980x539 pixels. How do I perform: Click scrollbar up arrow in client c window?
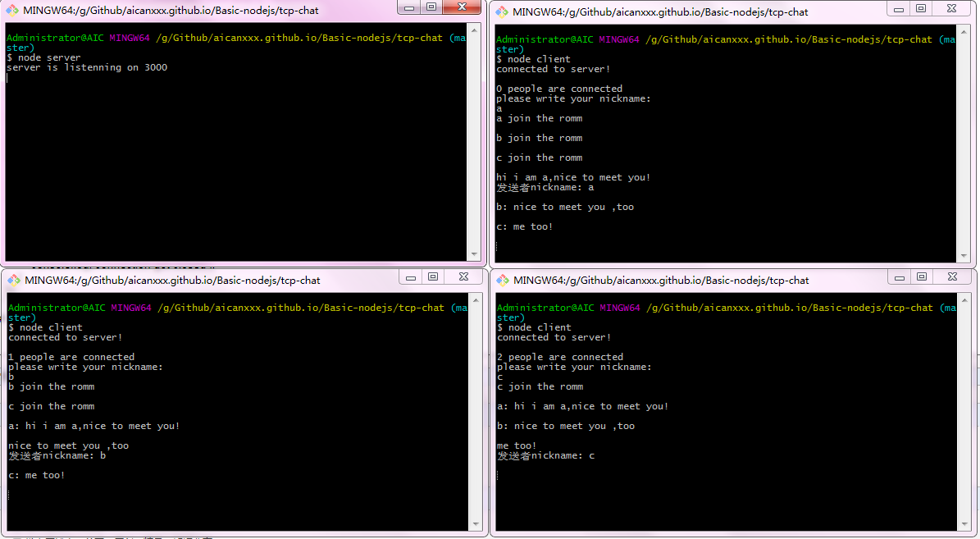963,300
